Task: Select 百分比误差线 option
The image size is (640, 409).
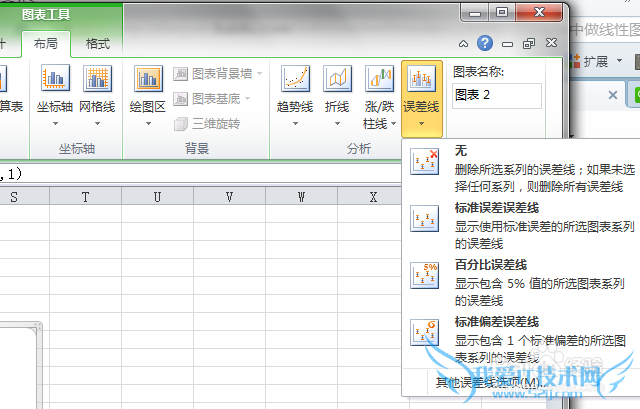Action: pos(523,282)
